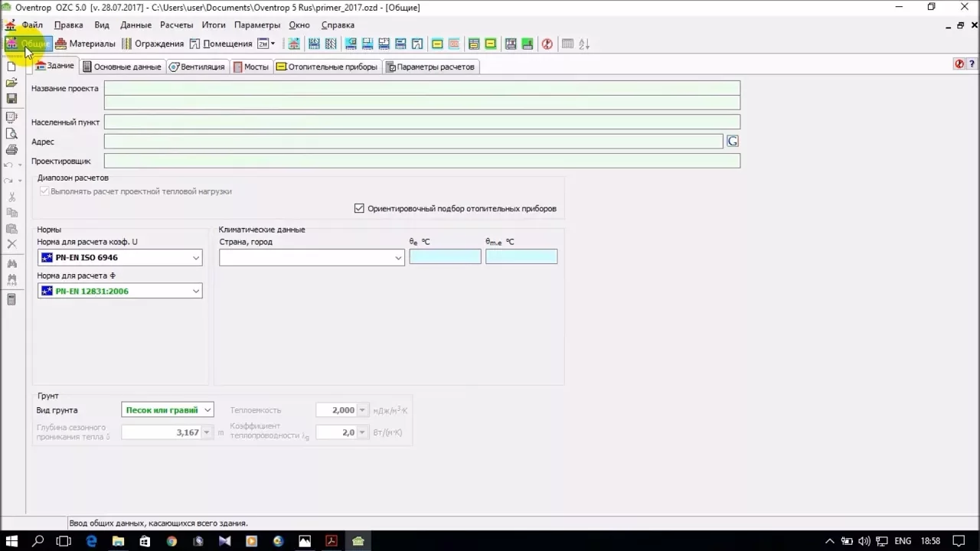
Task: Click the Адрес input field
Action: (x=413, y=141)
